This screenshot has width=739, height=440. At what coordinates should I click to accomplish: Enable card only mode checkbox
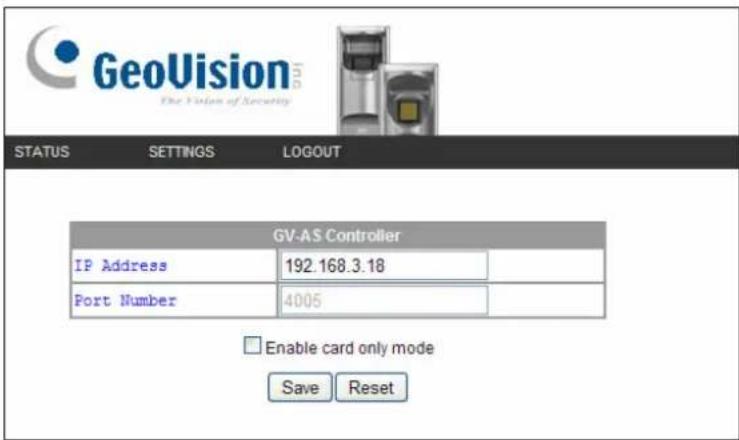coord(252,345)
